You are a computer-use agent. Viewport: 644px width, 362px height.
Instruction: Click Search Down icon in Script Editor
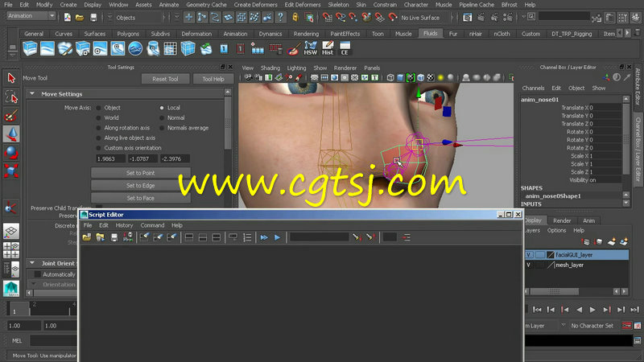(357, 237)
